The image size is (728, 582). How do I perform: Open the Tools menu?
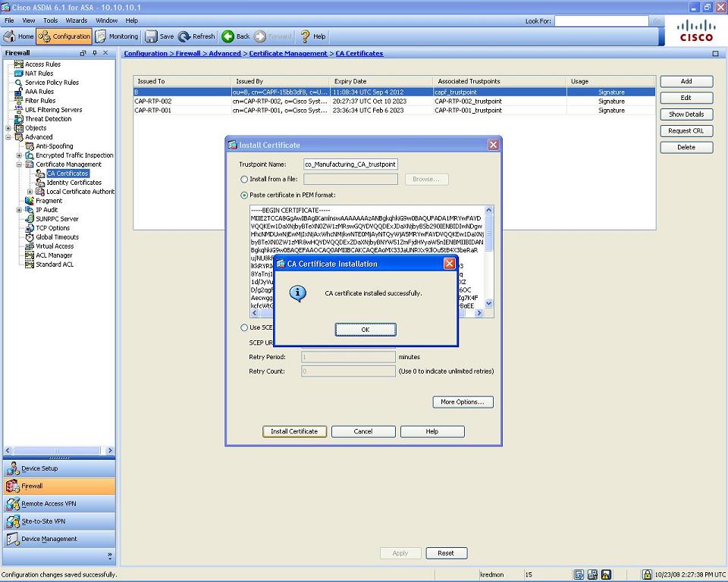50,20
